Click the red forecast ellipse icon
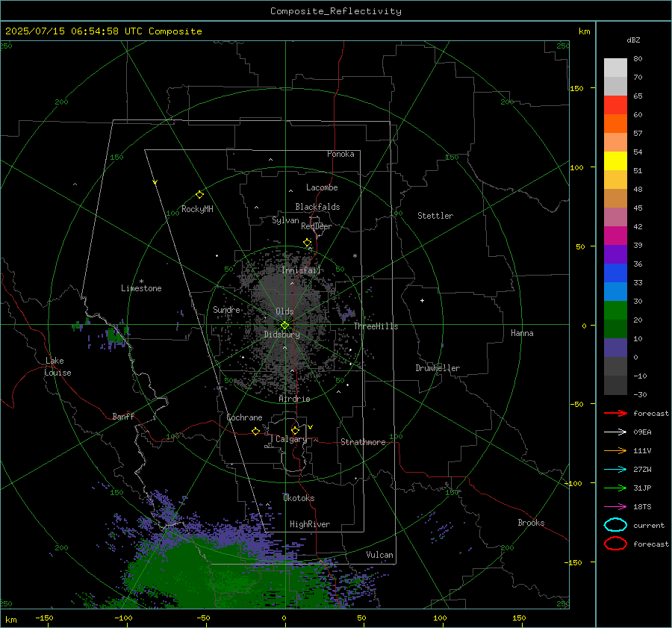672x628 pixels. click(615, 544)
